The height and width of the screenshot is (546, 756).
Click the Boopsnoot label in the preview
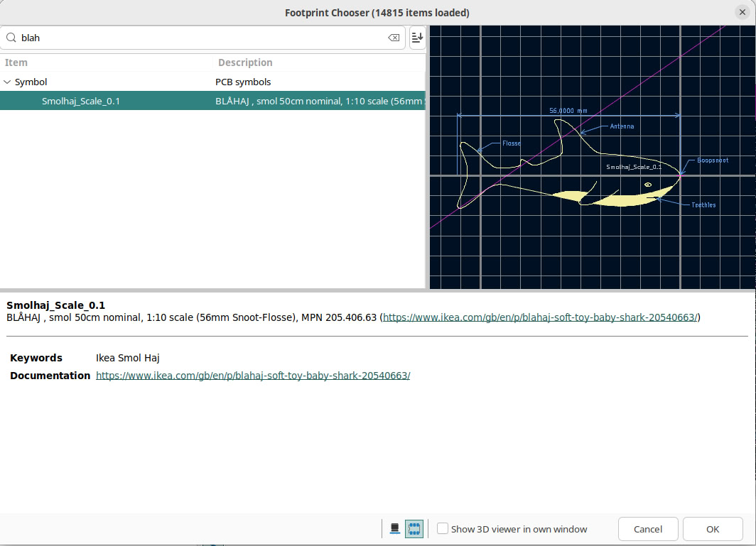[713, 160]
